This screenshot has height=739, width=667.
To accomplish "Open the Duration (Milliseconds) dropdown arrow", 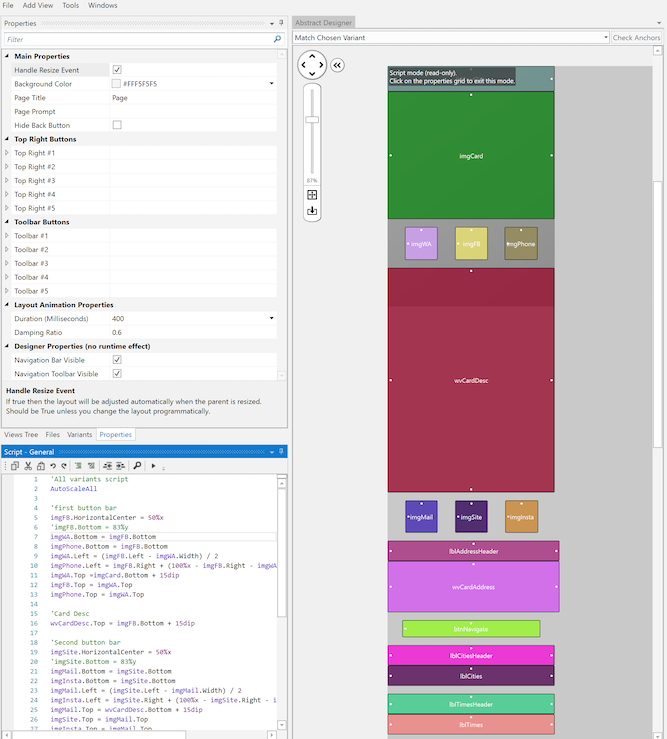I will 271,318.
